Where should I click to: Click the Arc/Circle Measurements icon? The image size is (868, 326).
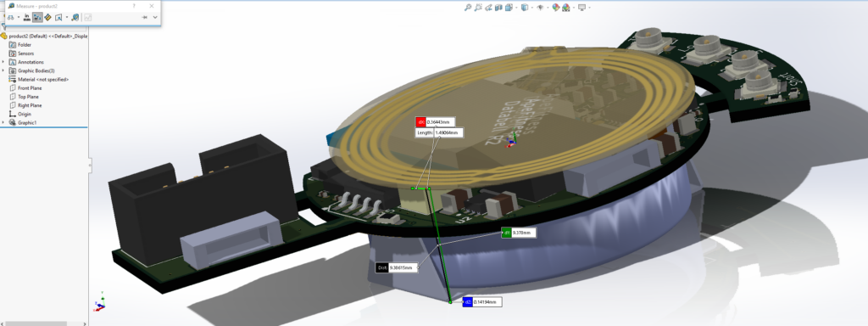tap(10, 17)
